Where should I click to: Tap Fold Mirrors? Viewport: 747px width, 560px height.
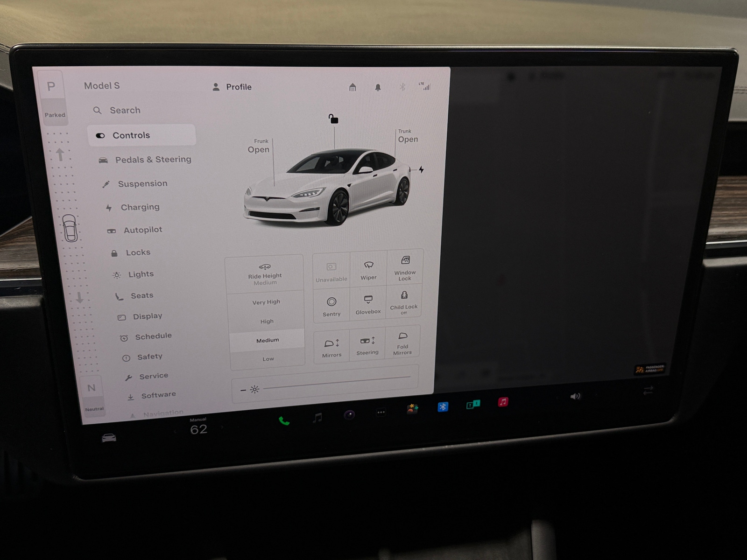pos(403,344)
